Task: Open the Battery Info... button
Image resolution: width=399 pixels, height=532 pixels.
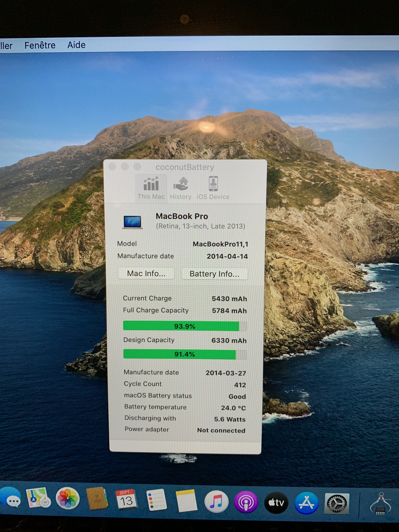Action: 214,274
